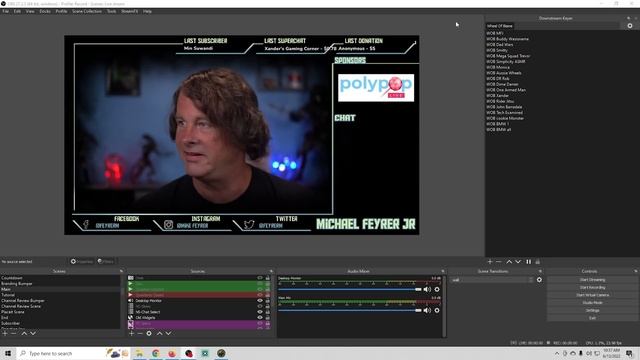Toggle visibility of the purple highlighted source
The image size is (640, 360).
pos(260,323)
